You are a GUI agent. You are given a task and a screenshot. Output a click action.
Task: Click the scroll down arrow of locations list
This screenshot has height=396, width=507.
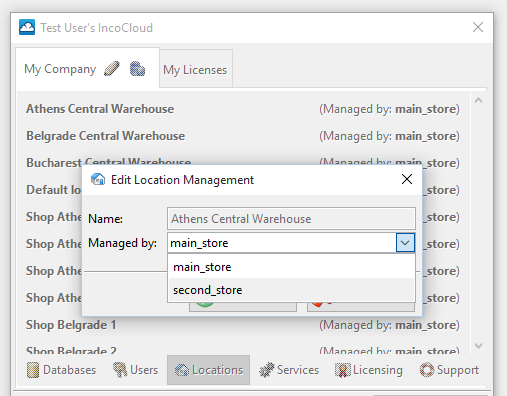click(478, 346)
